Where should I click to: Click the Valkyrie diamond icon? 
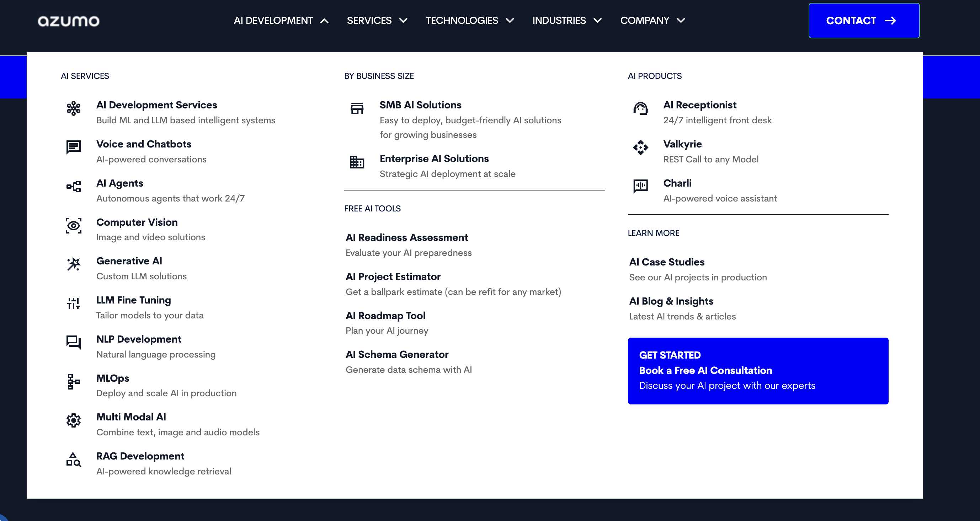[641, 147]
